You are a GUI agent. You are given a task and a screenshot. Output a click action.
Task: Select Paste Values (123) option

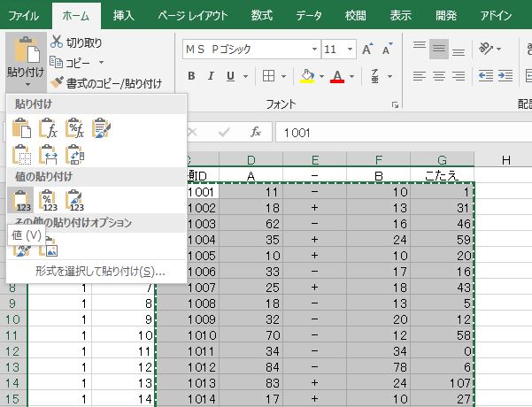click(x=21, y=200)
